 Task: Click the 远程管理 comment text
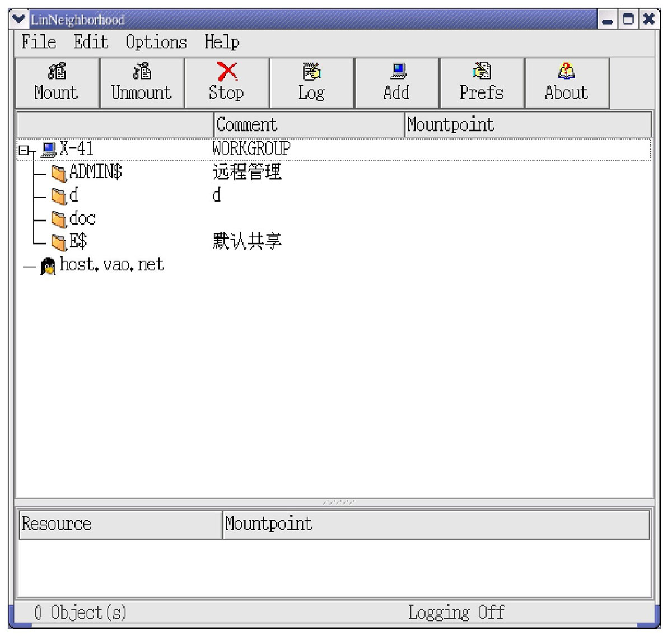[247, 172]
